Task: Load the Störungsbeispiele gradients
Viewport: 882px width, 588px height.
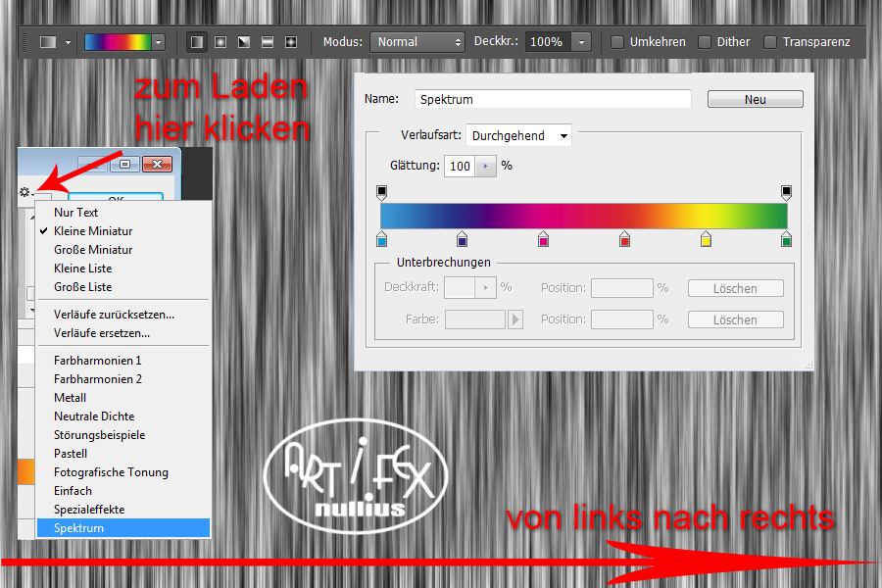Action: (123, 434)
